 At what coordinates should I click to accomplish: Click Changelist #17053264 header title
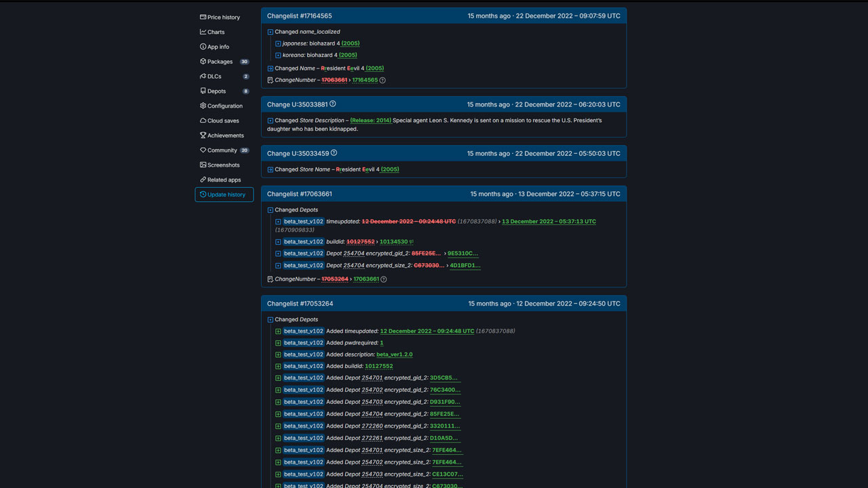click(x=300, y=304)
